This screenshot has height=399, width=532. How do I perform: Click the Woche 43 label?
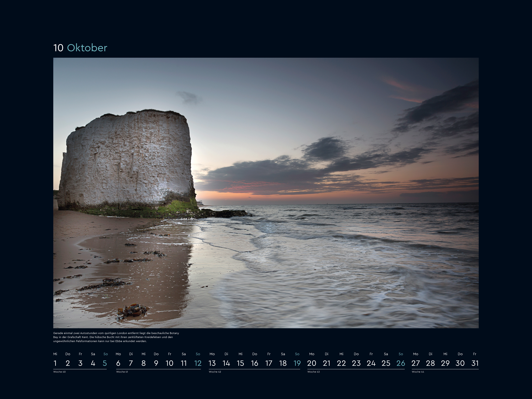pos(313,372)
